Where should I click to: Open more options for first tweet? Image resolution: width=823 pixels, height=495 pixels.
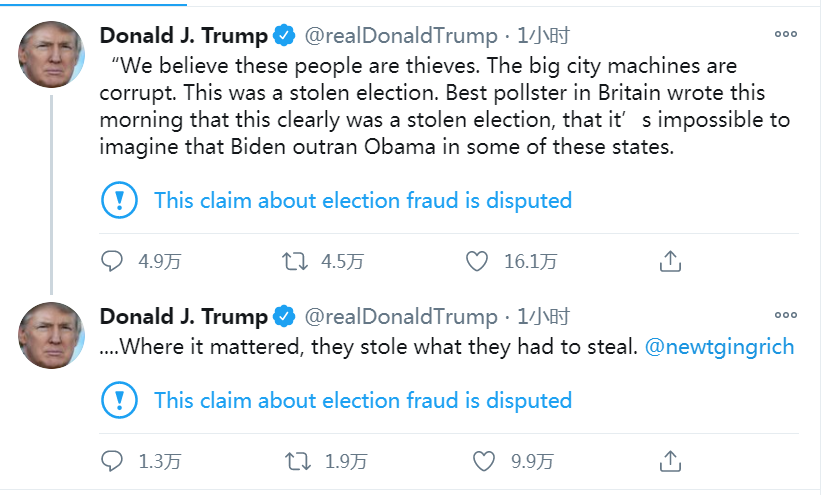point(786,35)
